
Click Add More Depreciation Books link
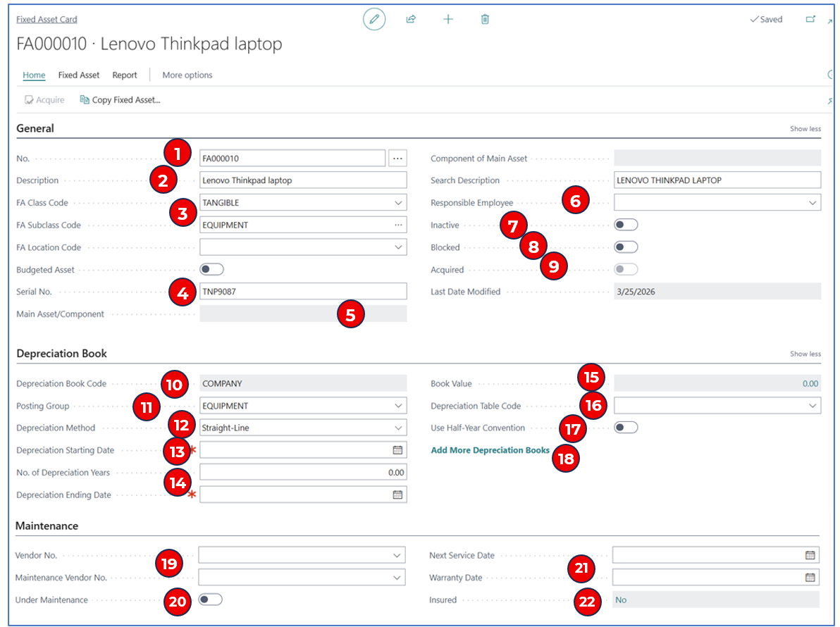click(490, 450)
